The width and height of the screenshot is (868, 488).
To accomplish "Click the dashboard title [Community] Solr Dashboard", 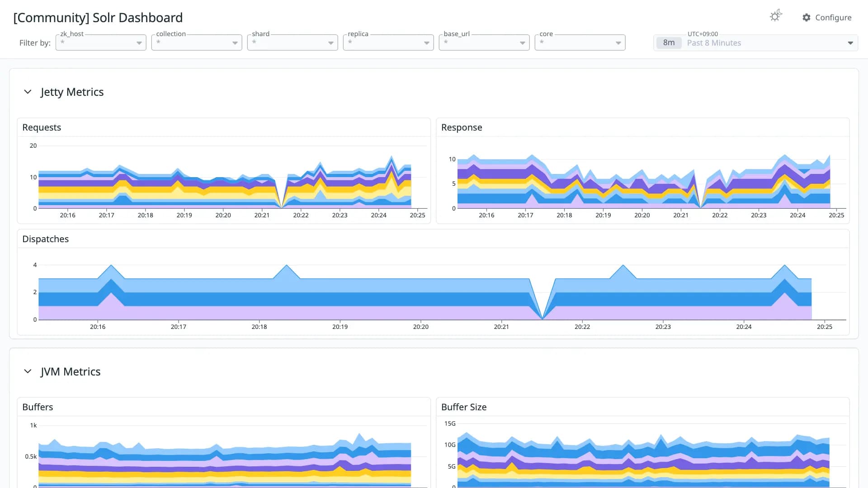I will 98,18.
